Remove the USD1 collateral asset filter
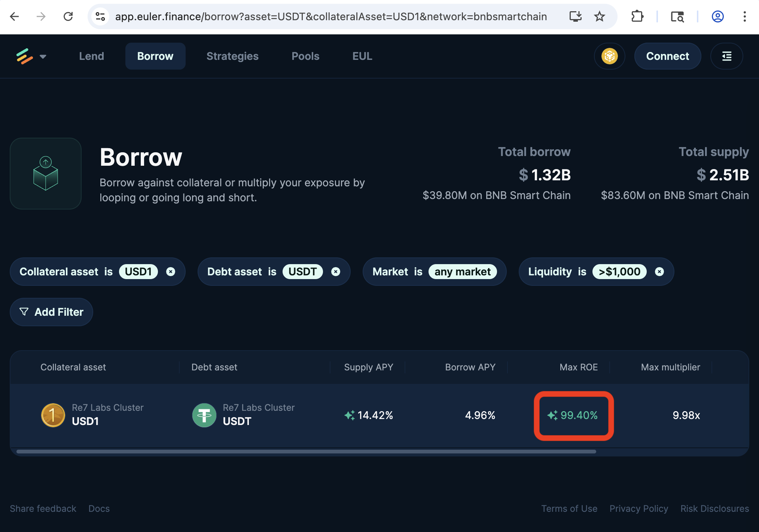 [171, 272]
